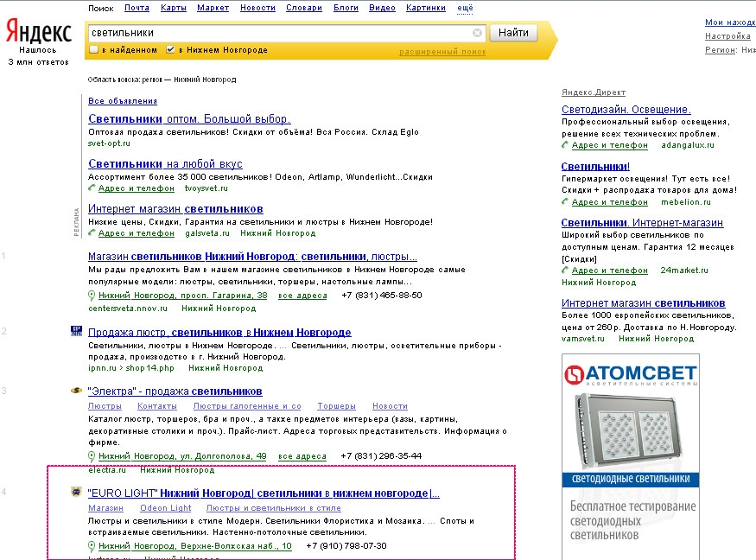Open address 'Нижний Новгород, просп. Гагарина, 38'
This screenshot has height=560, width=756.
[x=182, y=296]
